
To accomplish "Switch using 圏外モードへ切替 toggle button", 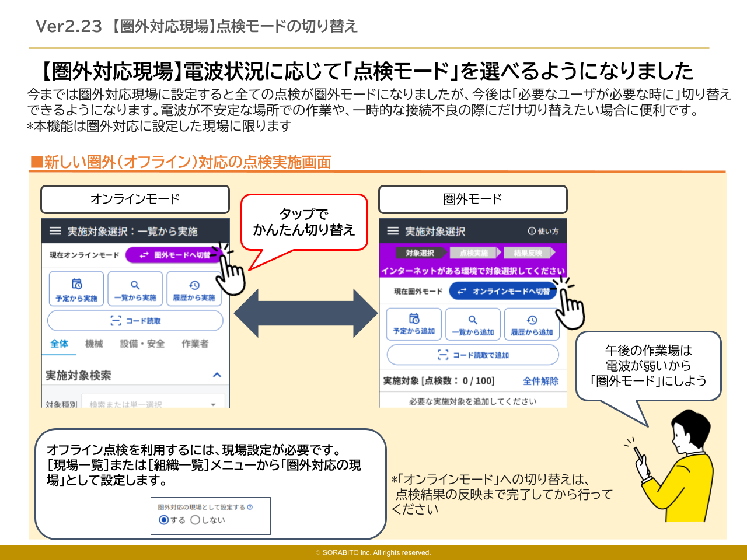I will tap(174, 255).
